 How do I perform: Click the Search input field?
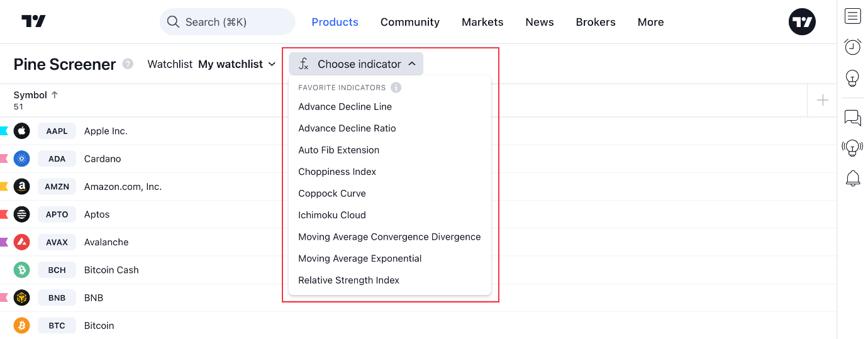pos(227,22)
